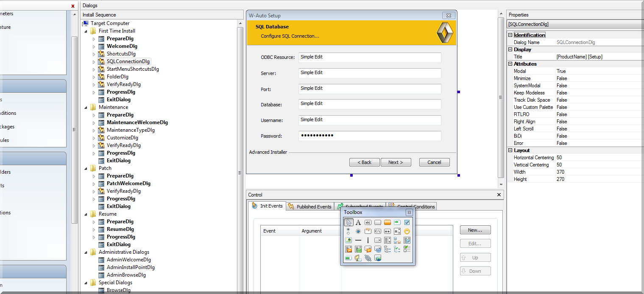Choose the Hyperlink control in the Toolbox
Viewport: 644px width, 294px height.
368,258
